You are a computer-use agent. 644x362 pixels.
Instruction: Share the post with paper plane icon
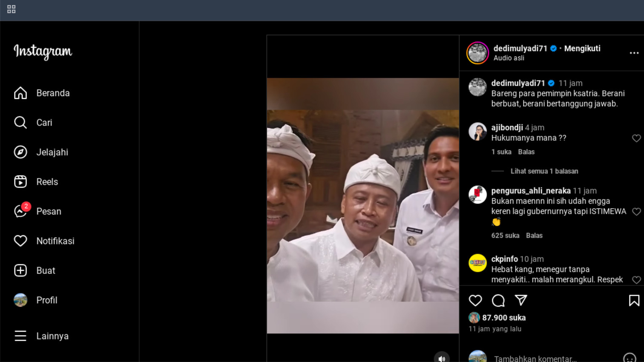(x=521, y=301)
